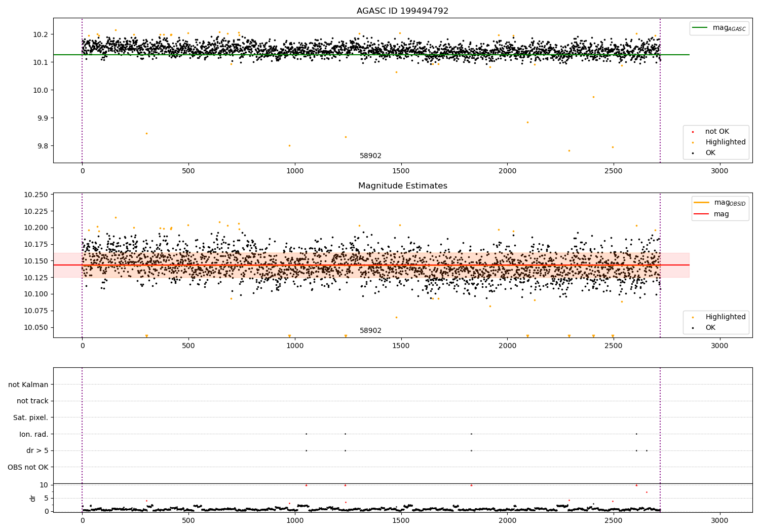The image size is (760, 532).
Task: Click the rotated "dr" axis label
Action: pos(33,498)
